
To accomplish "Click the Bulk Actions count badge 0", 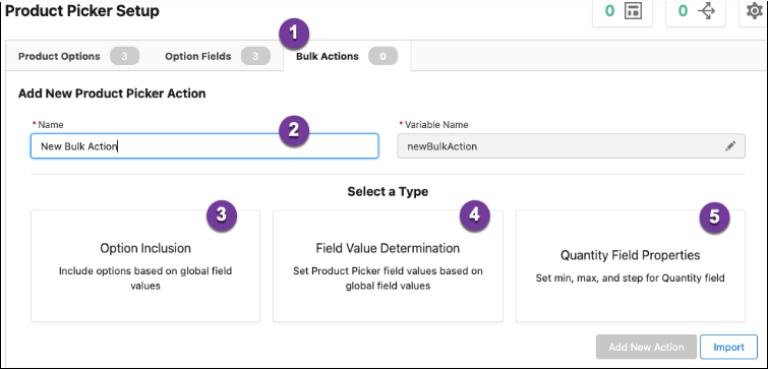I will (383, 56).
